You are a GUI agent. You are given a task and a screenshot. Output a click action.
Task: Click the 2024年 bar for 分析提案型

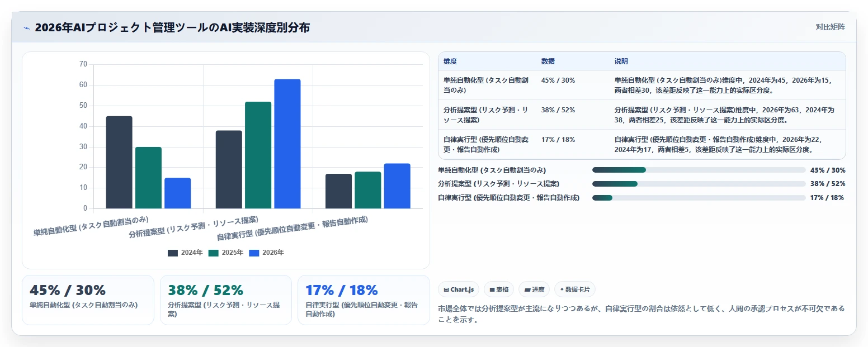(229, 169)
